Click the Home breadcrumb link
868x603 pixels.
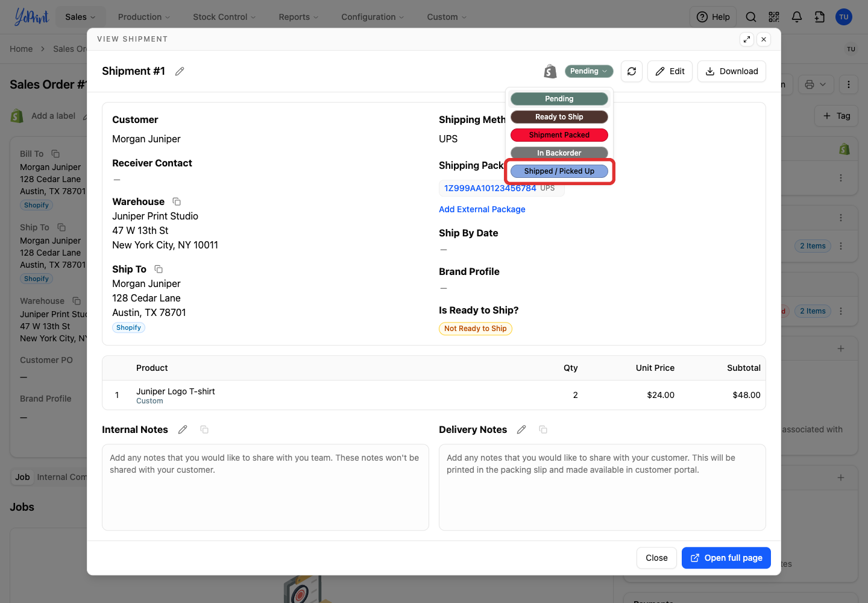(x=21, y=49)
